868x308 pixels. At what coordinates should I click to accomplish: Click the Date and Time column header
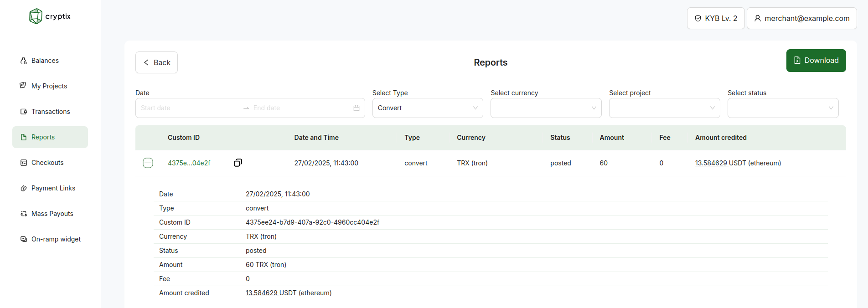point(316,138)
